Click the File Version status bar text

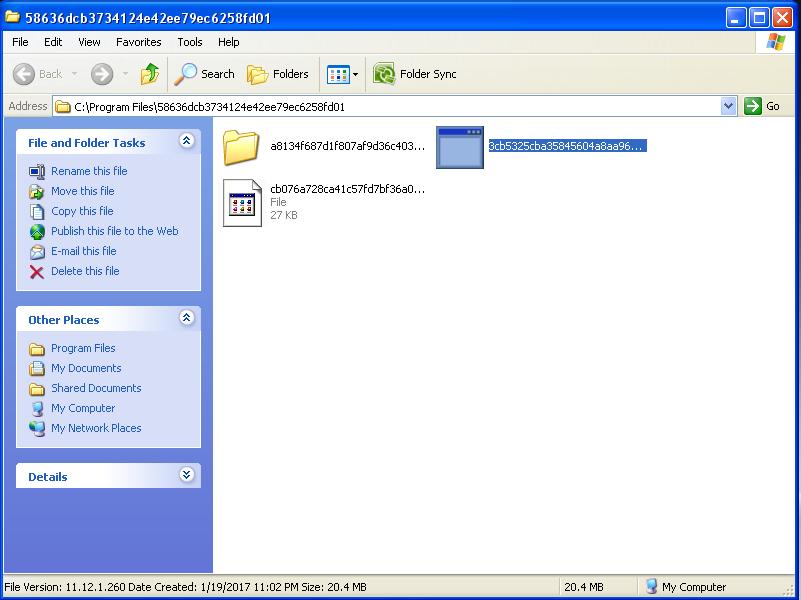pyautogui.click(x=185, y=587)
